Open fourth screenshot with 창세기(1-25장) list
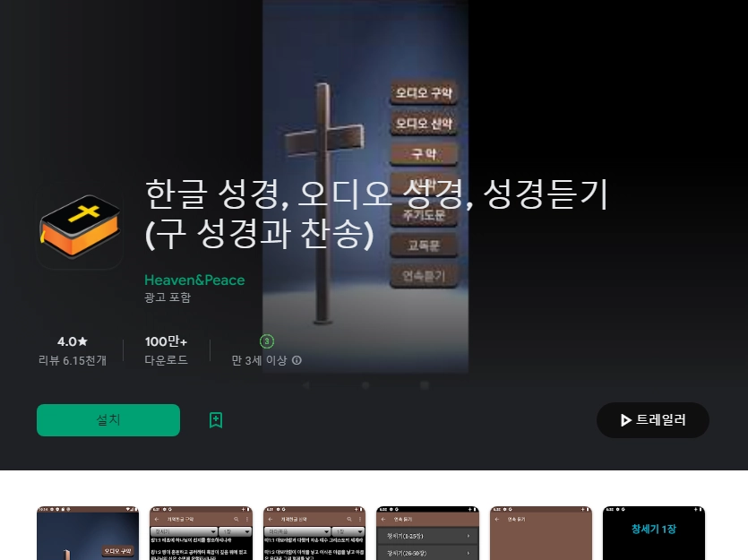 pos(427,533)
